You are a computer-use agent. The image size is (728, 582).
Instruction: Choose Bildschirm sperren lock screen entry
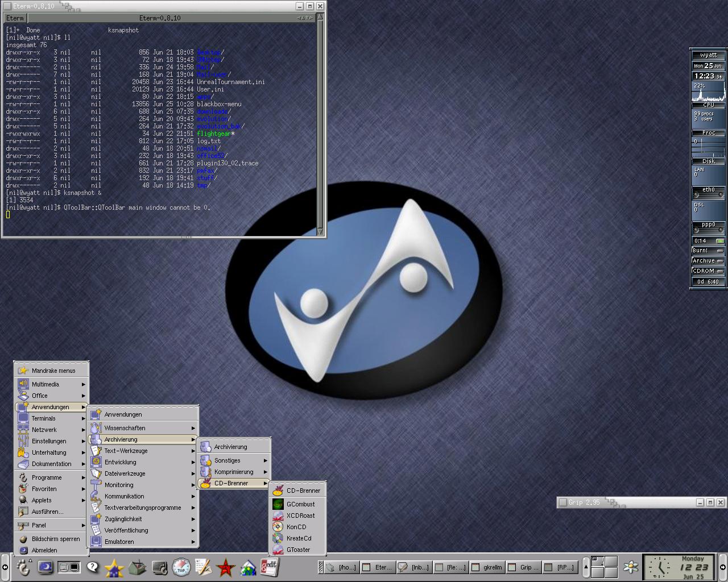coord(52,539)
